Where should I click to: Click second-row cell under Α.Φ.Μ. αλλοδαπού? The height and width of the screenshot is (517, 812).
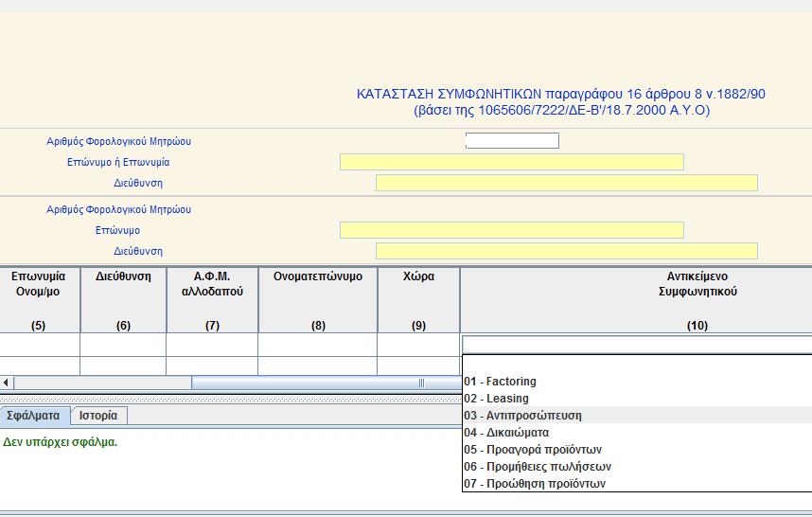click(212, 366)
